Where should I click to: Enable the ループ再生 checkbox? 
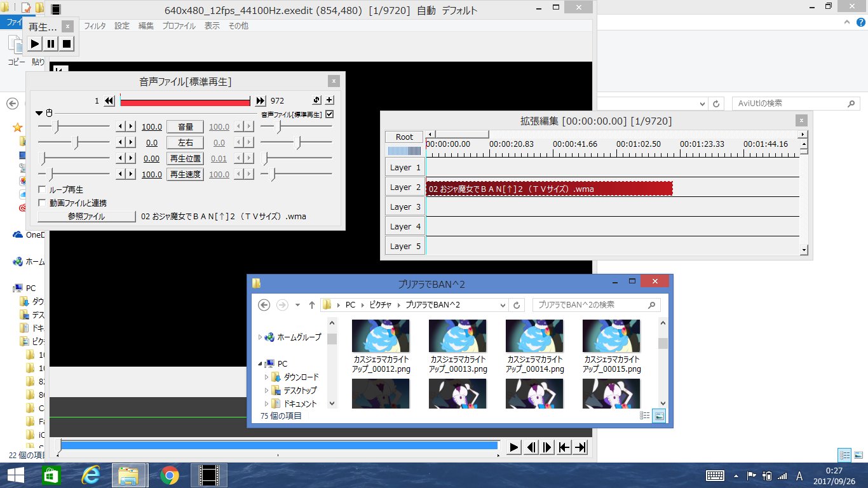pos(42,189)
